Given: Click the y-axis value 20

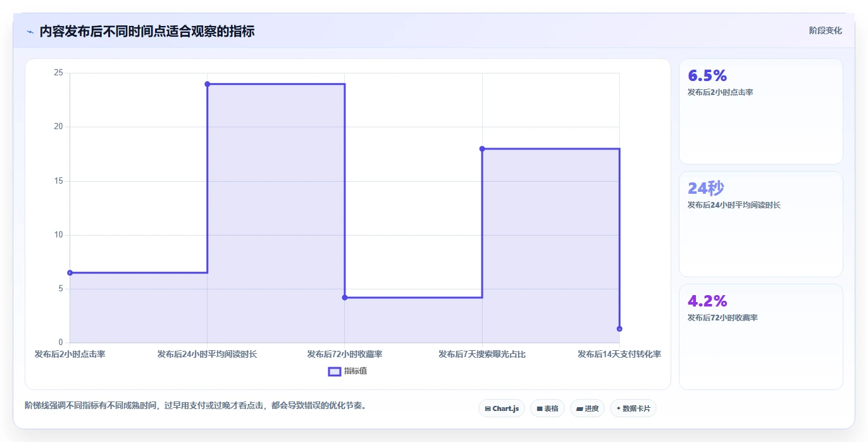Looking at the screenshot, I should coord(58,127).
